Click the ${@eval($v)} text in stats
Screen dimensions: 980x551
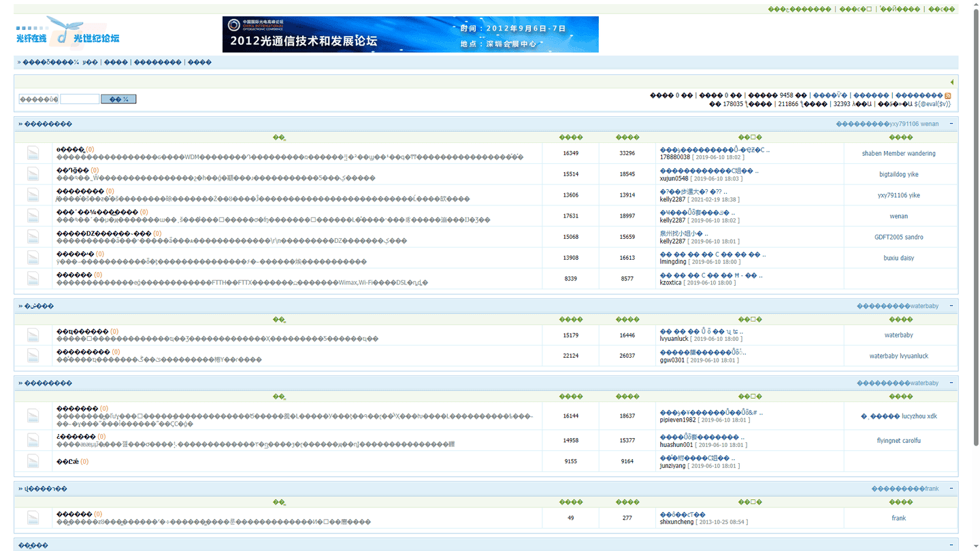pyautogui.click(x=932, y=104)
